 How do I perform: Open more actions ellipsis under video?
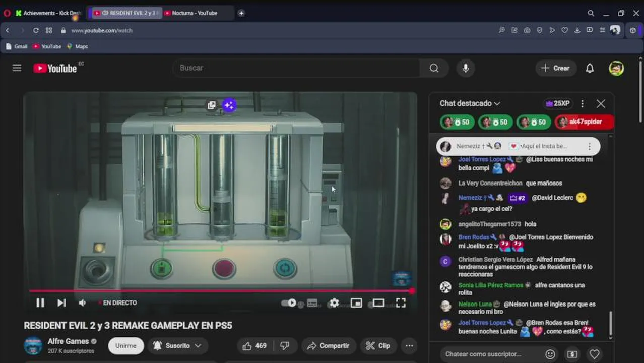pyautogui.click(x=409, y=346)
